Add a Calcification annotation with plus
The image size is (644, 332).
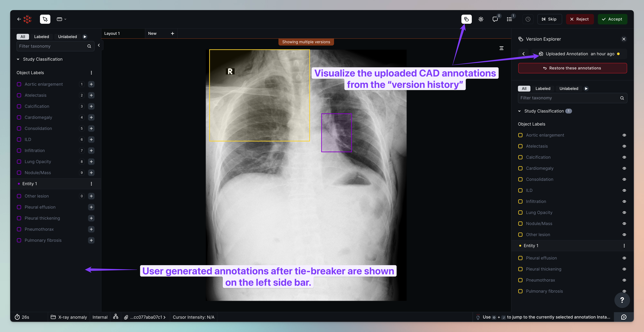point(91,106)
